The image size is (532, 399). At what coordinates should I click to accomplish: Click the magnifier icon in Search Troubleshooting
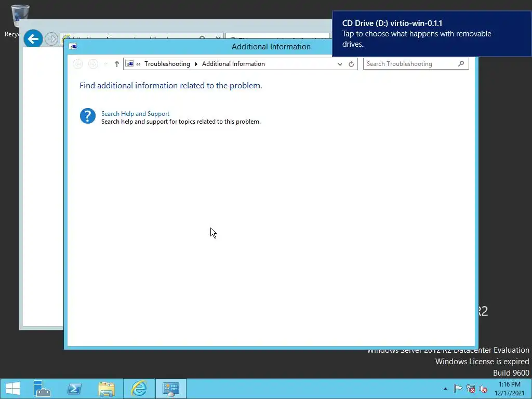[x=461, y=63]
